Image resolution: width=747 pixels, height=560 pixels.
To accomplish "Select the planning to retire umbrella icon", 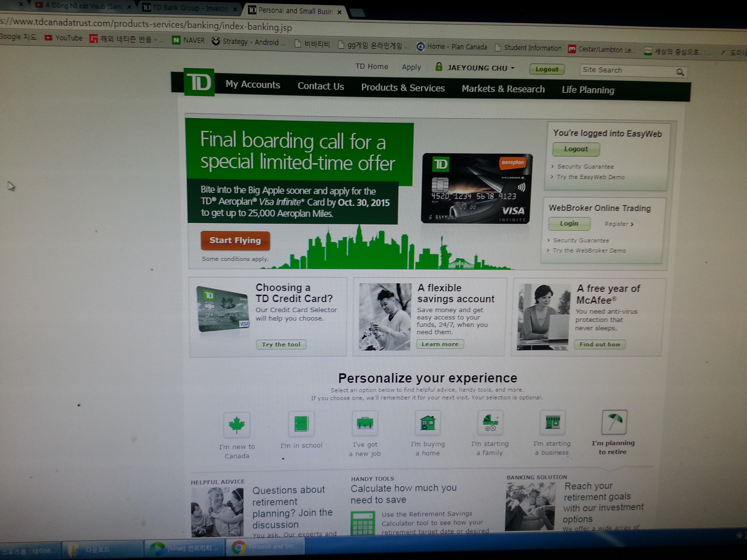I will 614,422.
